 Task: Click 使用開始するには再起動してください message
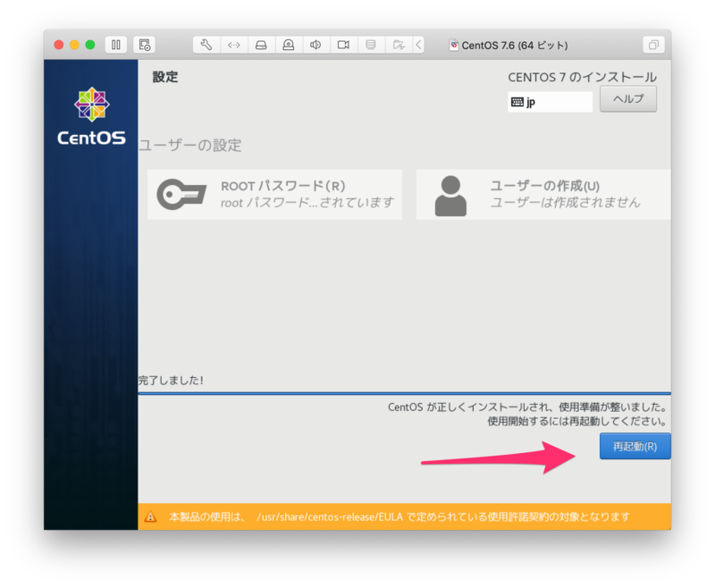[x=576, y=421]
